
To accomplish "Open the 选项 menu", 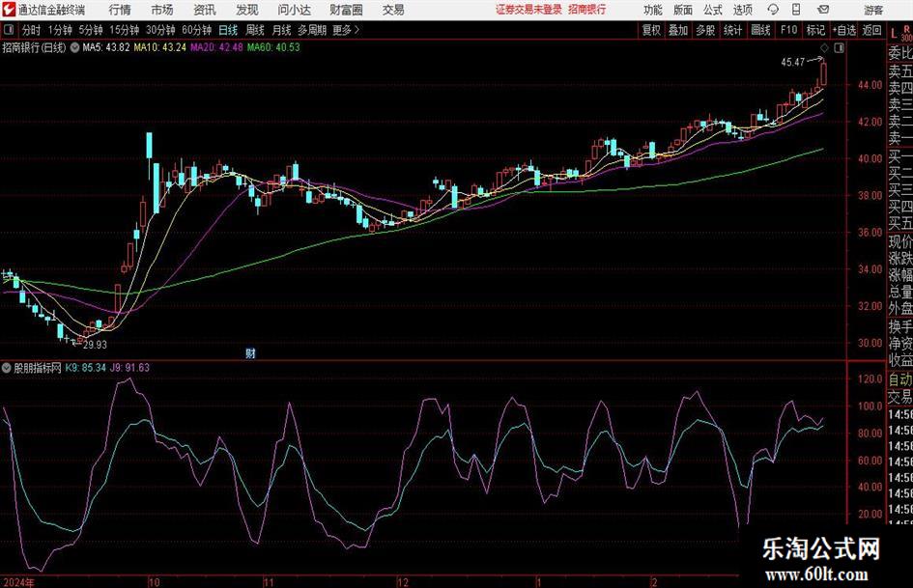I will 742,10.
